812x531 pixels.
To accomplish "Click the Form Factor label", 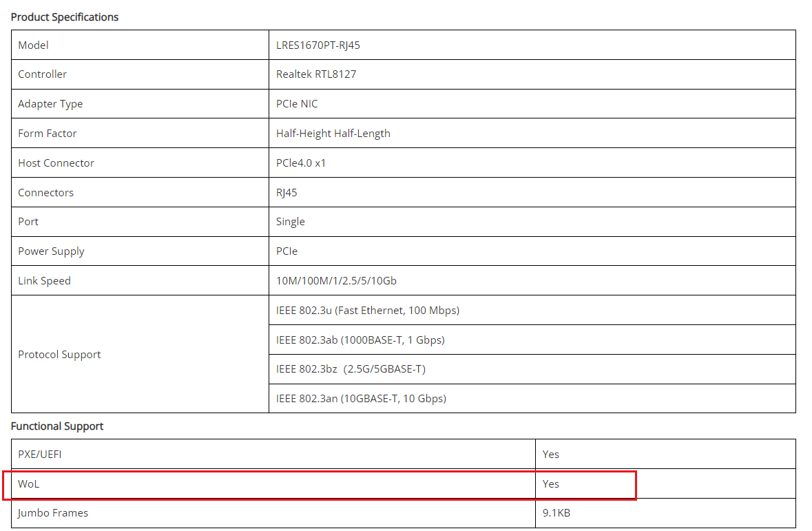I will 48,134.
